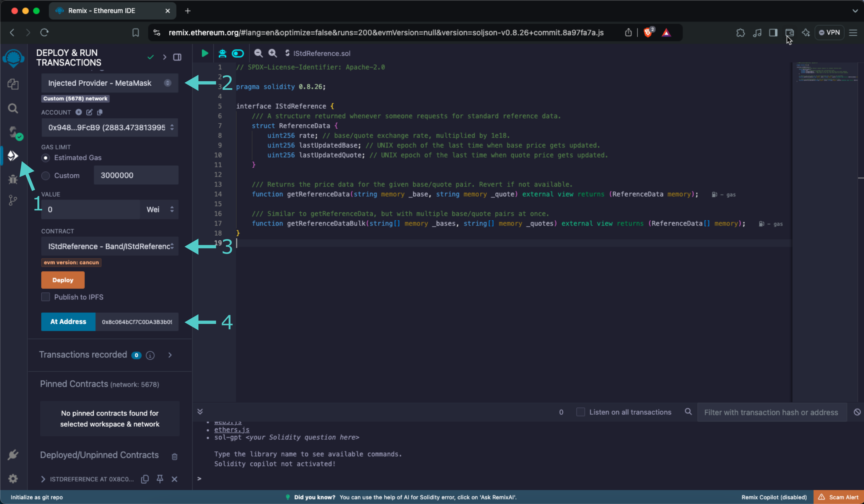Click the VALUE amount input field
Image resolution: width=864 pixels, height=504 pixels.
pos(91,209)
